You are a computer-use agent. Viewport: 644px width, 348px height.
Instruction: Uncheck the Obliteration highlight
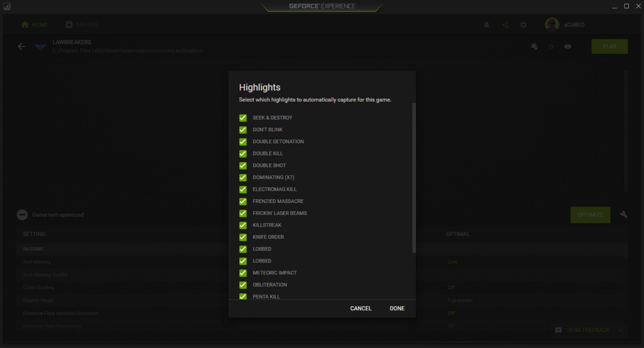[243, 285]
